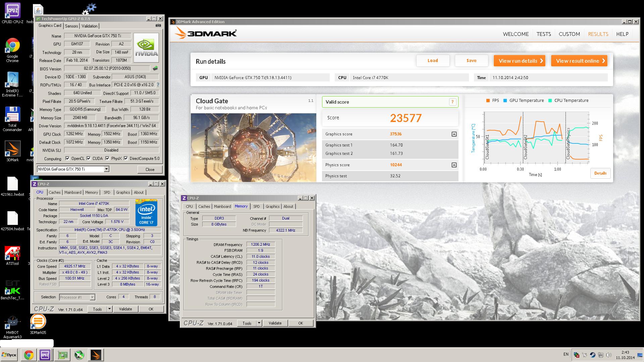
Task: Open Google Chrome desktop shortcut
Action: click(12, 50)
